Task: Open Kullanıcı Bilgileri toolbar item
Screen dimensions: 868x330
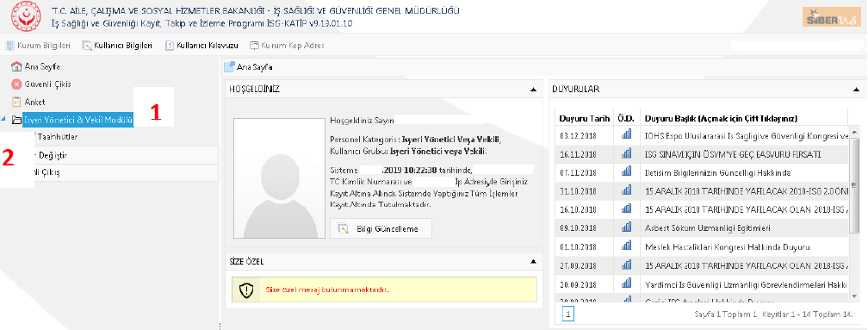Action: coord(117,46)
